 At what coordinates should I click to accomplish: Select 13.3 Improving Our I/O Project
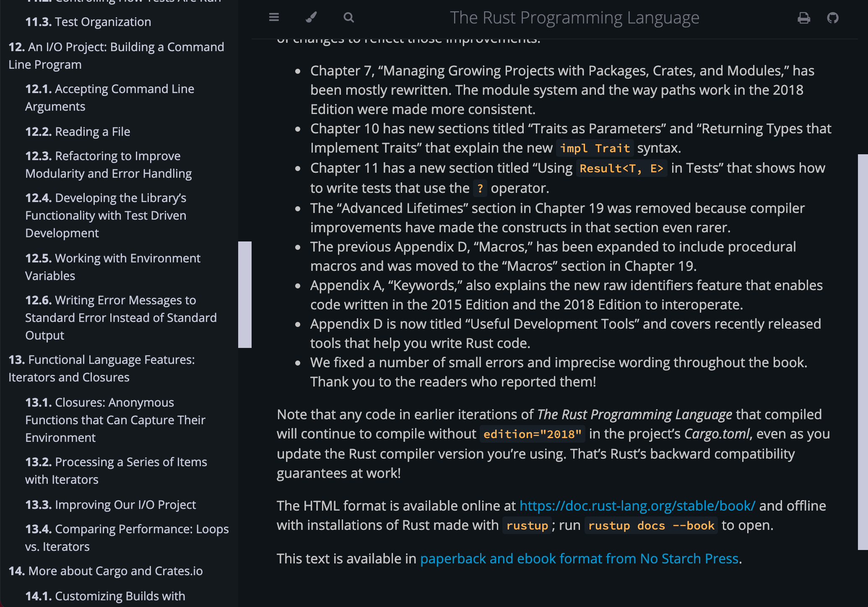(x=110, y=504)
